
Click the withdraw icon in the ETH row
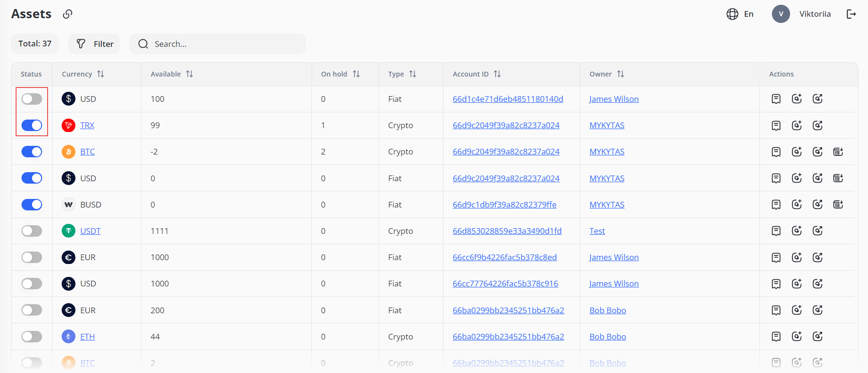coord(818,337)
